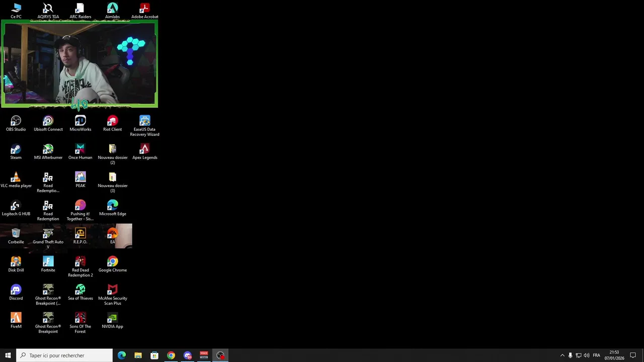The height and width of the screenshot is (362, 644).
Task: Open Aimlabs desktop shortcut
Action: pos(112,11)
